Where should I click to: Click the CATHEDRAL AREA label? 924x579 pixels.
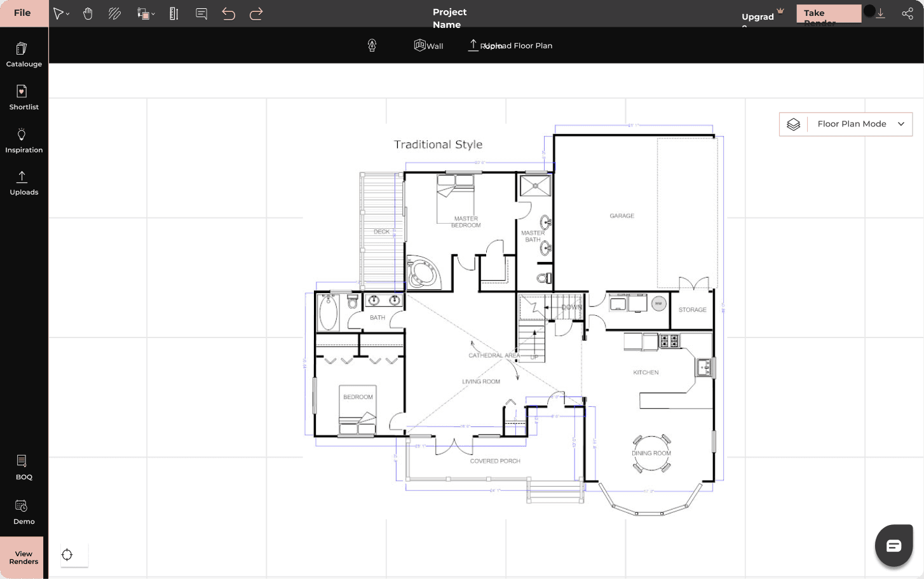pos(494,356)
